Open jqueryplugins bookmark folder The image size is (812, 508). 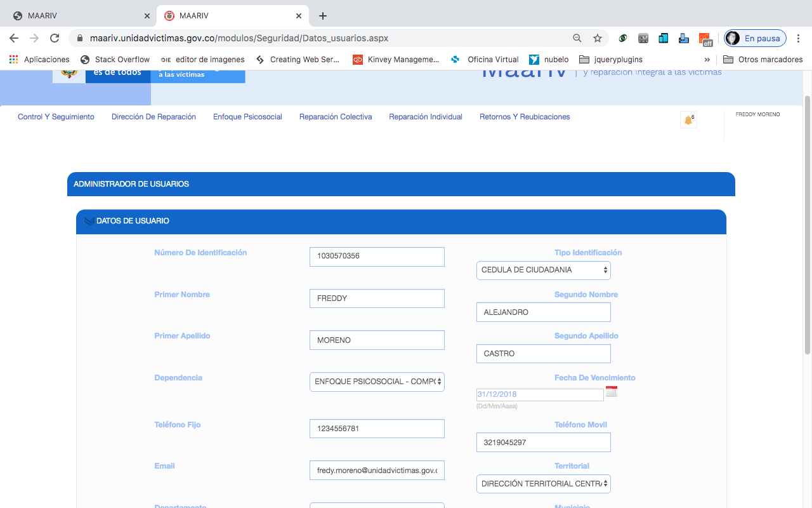(611, 59)
